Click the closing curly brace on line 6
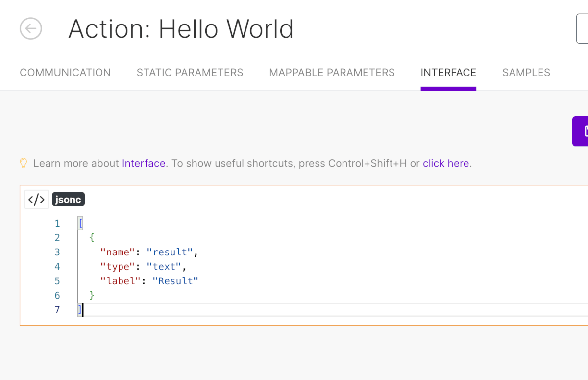This screenshot has width=588, height=380. pyautogui.click(x=92, y=295)
